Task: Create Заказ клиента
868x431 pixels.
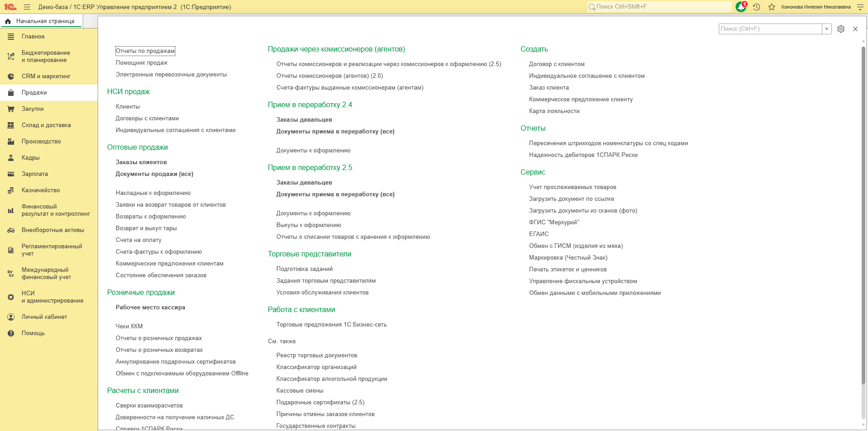Action: 549,88
